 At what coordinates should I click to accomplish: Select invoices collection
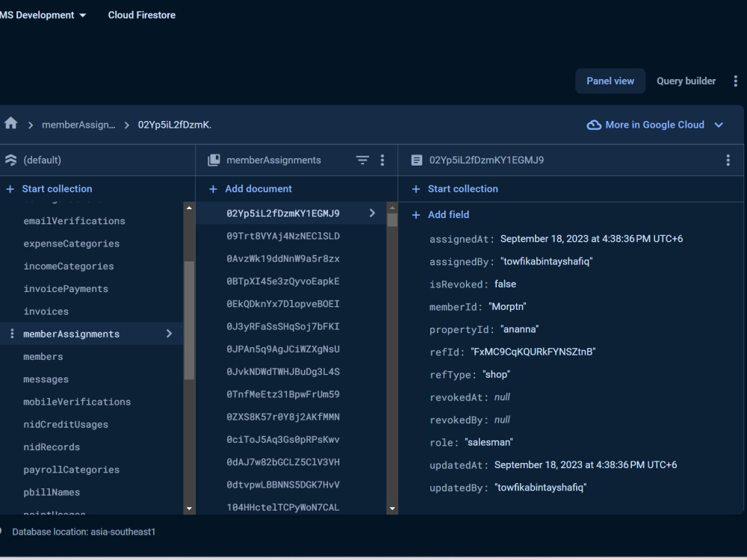coord(46,311)
